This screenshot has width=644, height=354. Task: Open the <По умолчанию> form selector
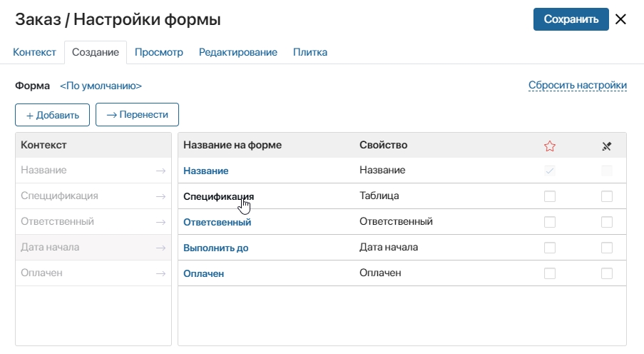101,86
